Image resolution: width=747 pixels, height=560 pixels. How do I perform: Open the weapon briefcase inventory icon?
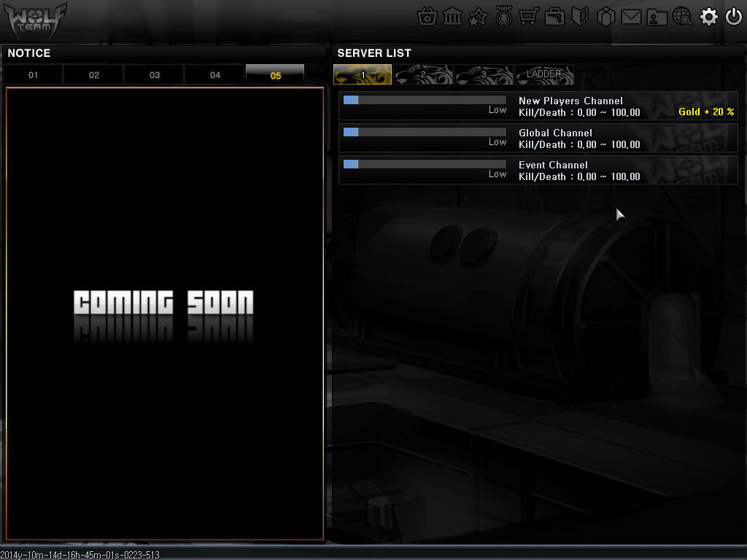coord(554,17)
